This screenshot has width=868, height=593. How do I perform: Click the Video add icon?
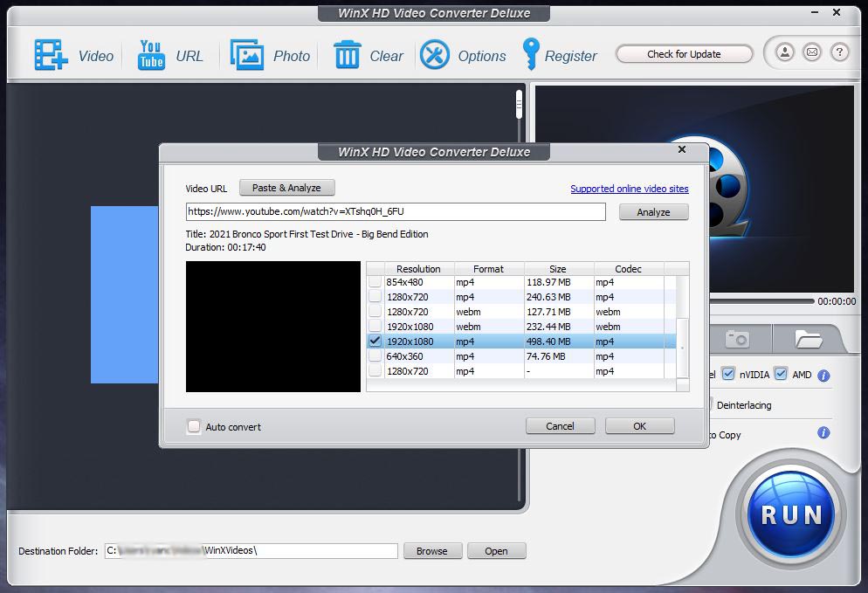click(51, 55)
